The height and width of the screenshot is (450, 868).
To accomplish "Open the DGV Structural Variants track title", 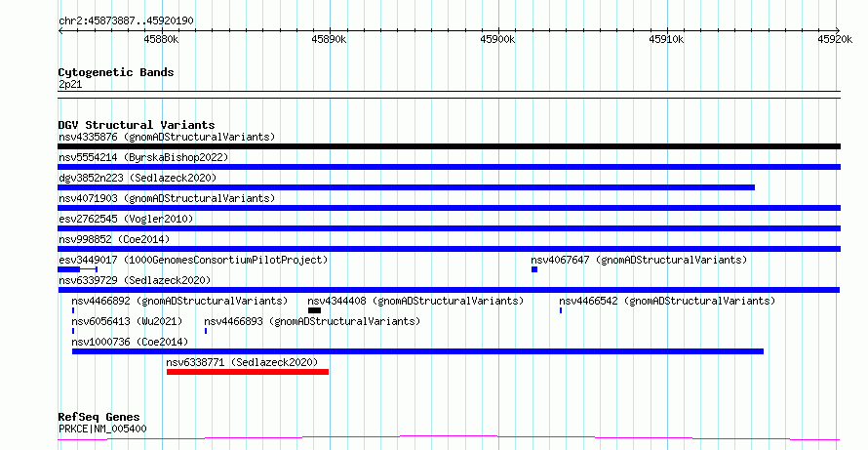I will (137, 125).
